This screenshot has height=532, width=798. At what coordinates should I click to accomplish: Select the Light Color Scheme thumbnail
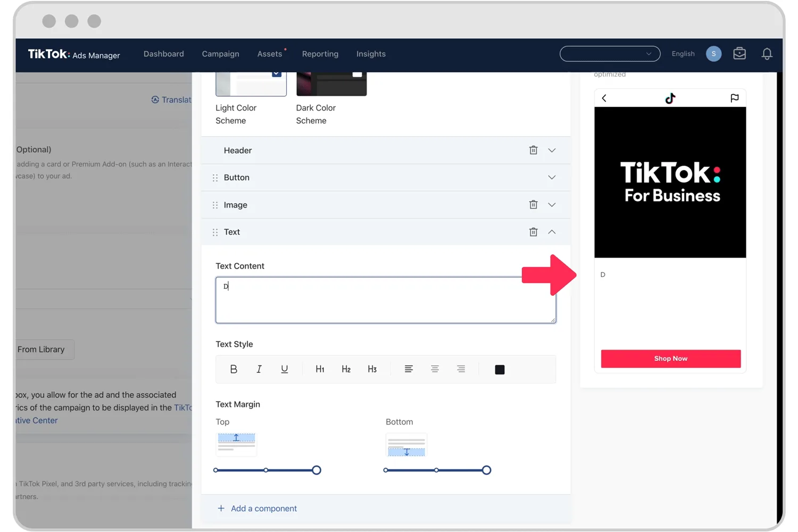(x=251, y=84)
